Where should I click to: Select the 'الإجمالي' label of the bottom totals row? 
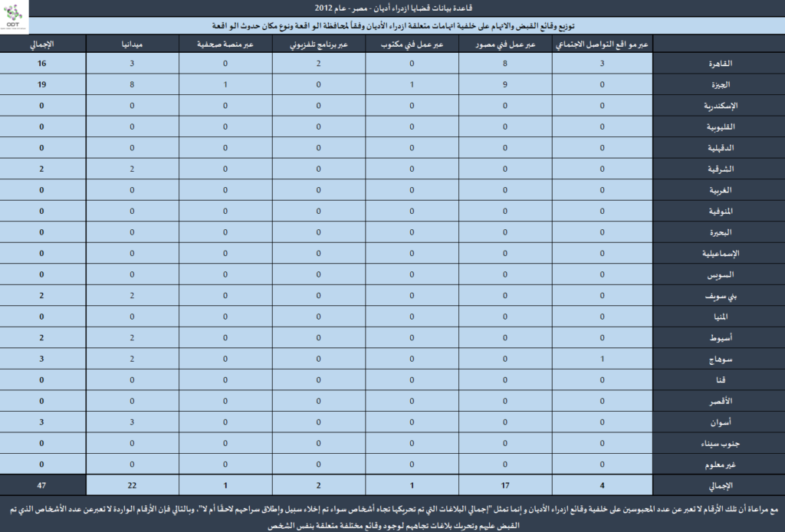[721, 485]
